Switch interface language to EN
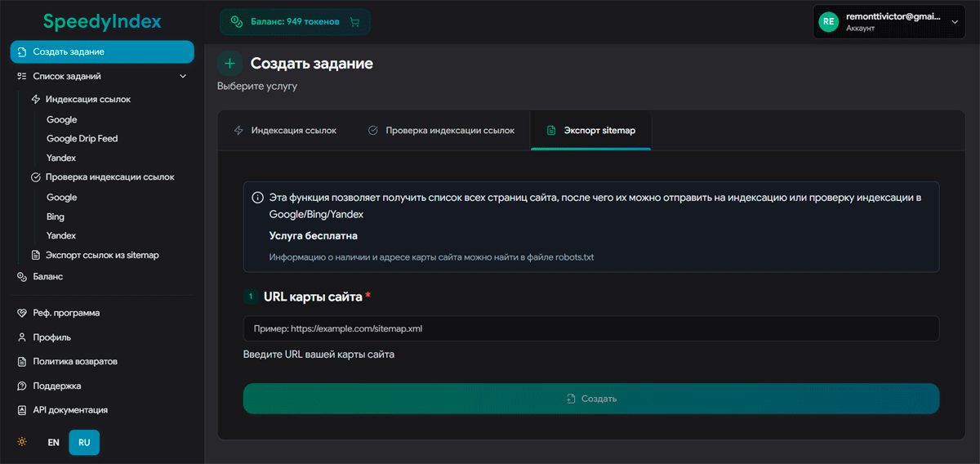This screenshot has height=464, width=980. tap(53, 442)
